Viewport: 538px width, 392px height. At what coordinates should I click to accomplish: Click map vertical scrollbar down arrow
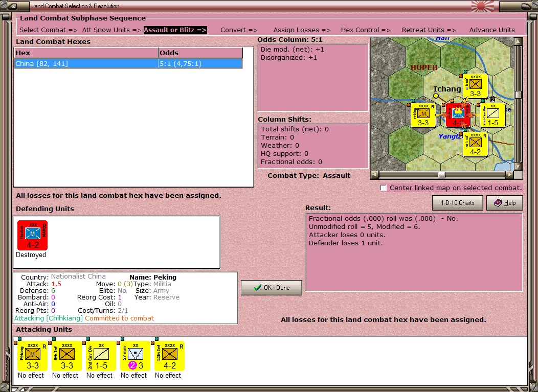(x=518, y=166)
